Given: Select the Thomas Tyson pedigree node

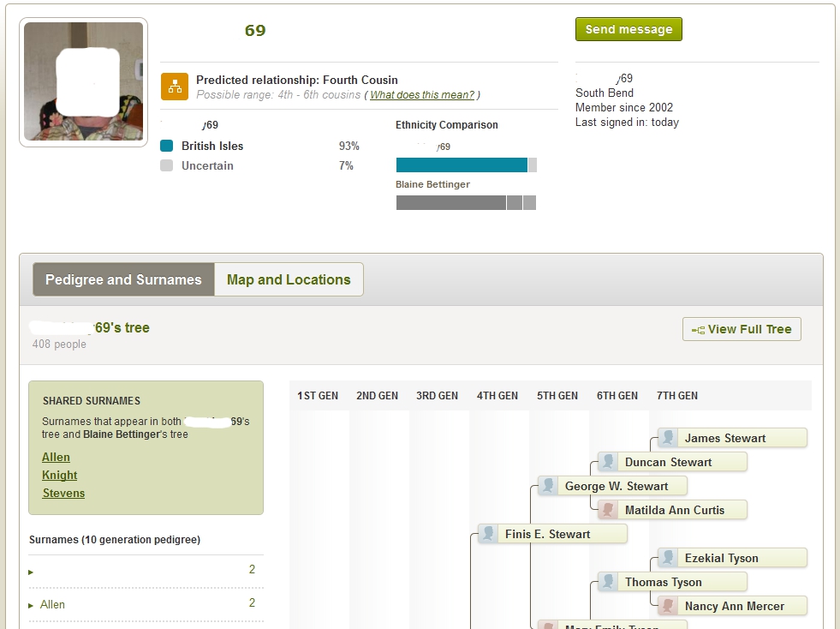Looking at the screenshot, I should [672, 582].
